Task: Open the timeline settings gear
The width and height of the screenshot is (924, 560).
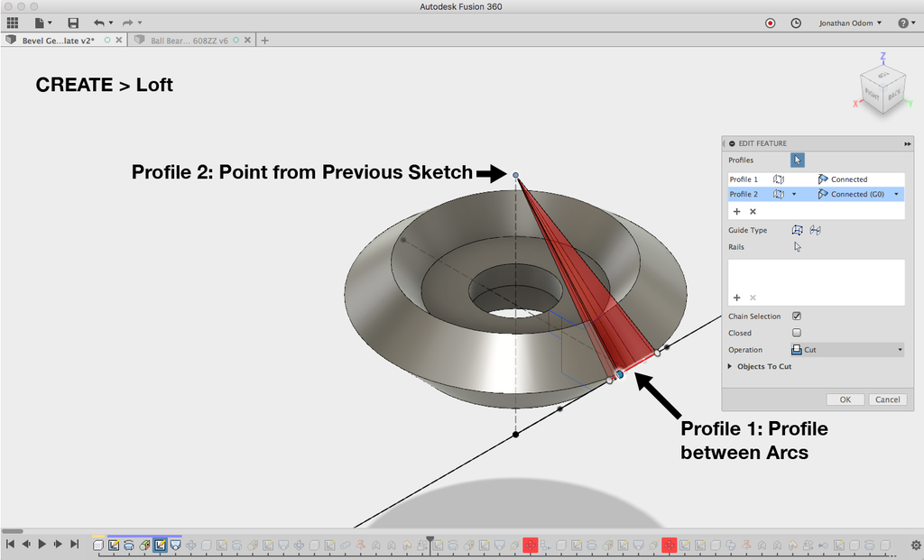Action: point(916,546)
